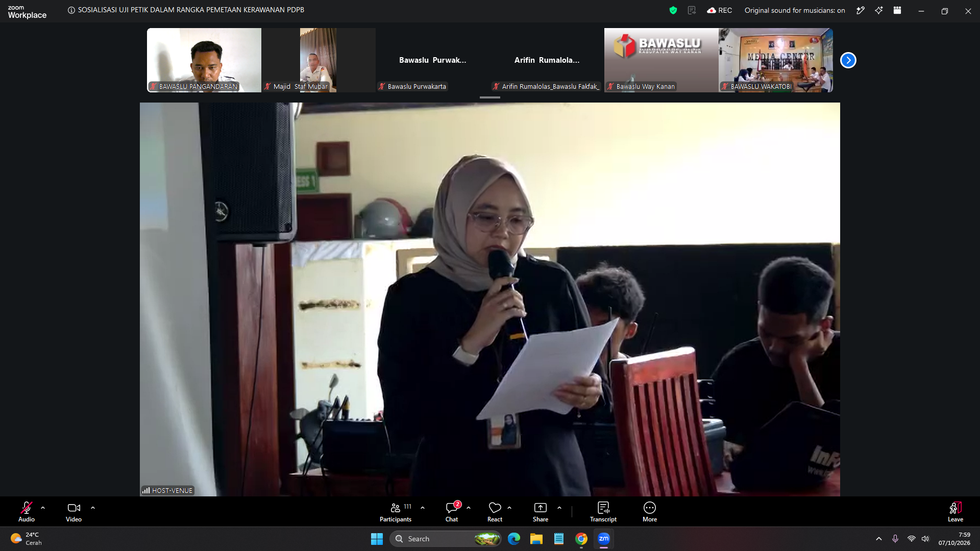Open the view layout grid icon

pyautogui.click(x=897, y=10)
